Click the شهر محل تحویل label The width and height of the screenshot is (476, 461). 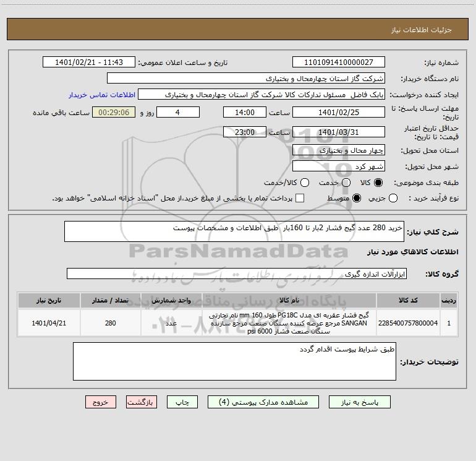[x=432, y=166]
